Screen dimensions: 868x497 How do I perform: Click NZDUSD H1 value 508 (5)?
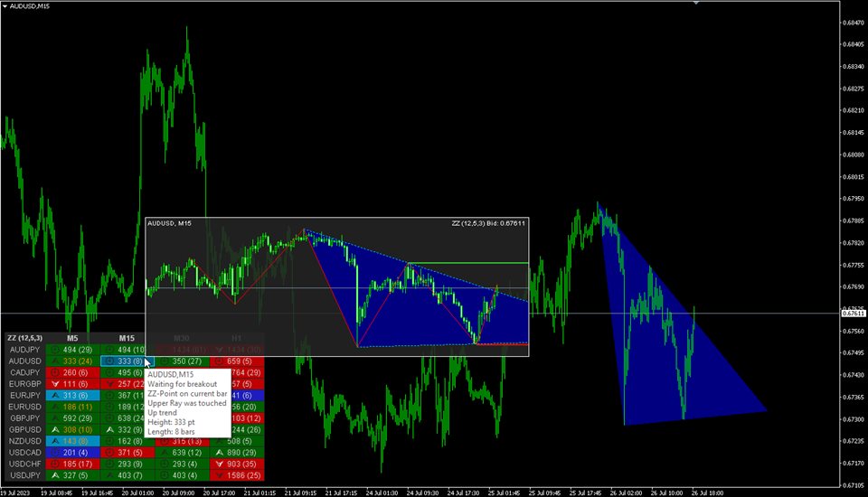(x=239, y=441)
